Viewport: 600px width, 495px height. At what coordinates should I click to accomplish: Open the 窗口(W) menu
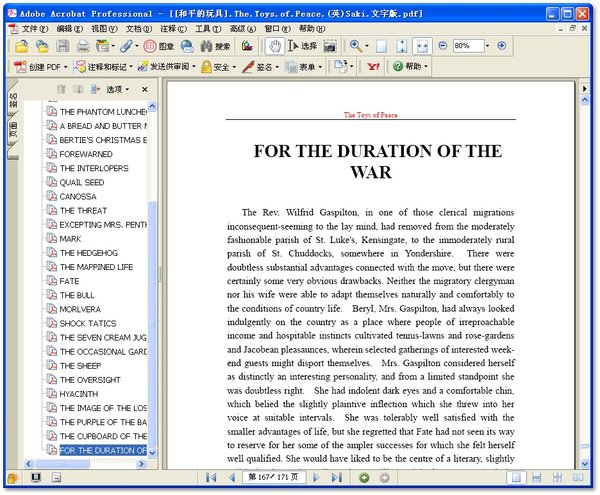[x=277, y=29]
